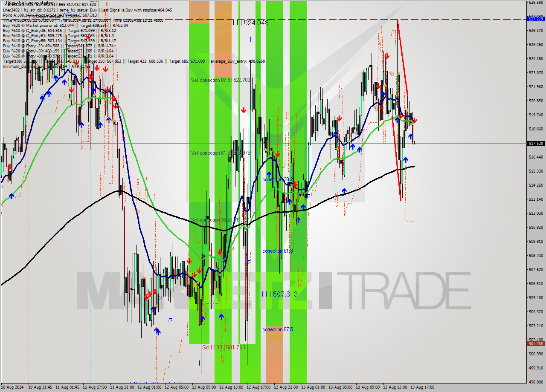This screenshot has height=392, width=546.
Task: Click the 508.730 price axis label
Action: pos(536,255)
